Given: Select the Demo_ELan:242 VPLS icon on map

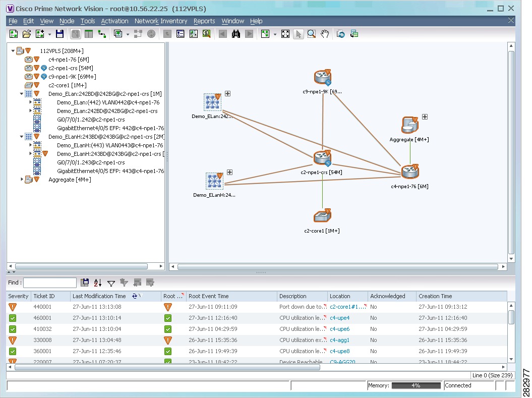Looking at the screenshot, I should [x=212, y=102].
